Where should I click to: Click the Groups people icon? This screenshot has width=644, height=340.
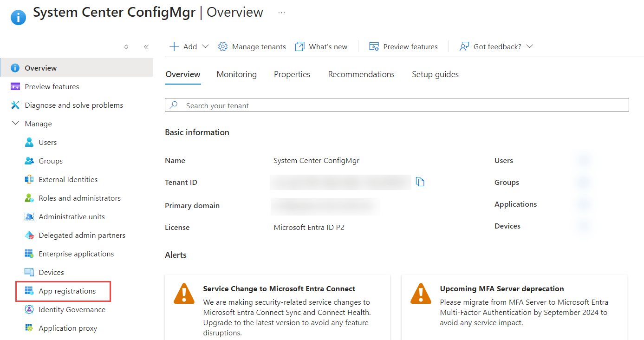click(29, 161)
